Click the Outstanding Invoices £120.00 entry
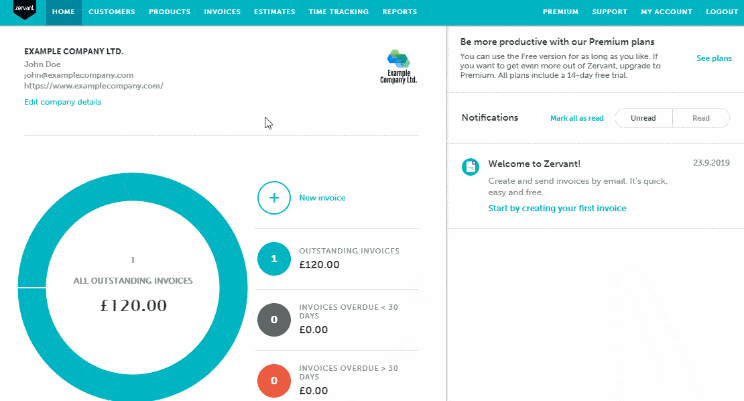Viewport: 744px width, 401px height. (x=349, y=259)
